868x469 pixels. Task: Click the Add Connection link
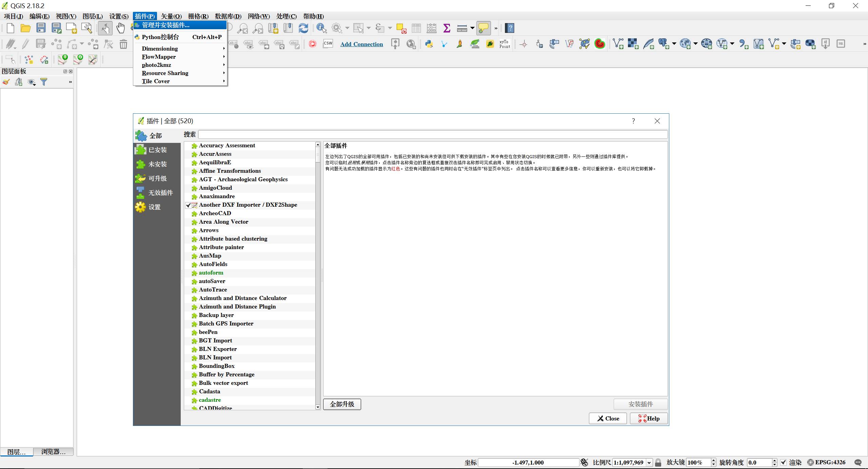point(361,44)
